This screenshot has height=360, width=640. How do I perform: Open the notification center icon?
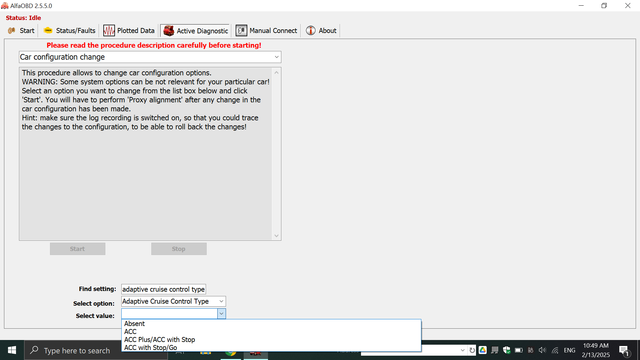pyautogui.click(x=624, y=350)
